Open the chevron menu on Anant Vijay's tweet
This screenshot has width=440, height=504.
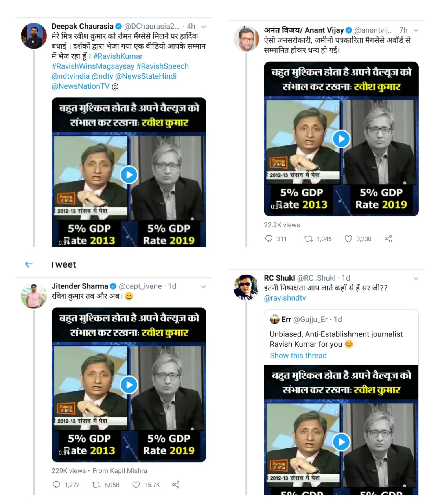[x=416, y=31]
